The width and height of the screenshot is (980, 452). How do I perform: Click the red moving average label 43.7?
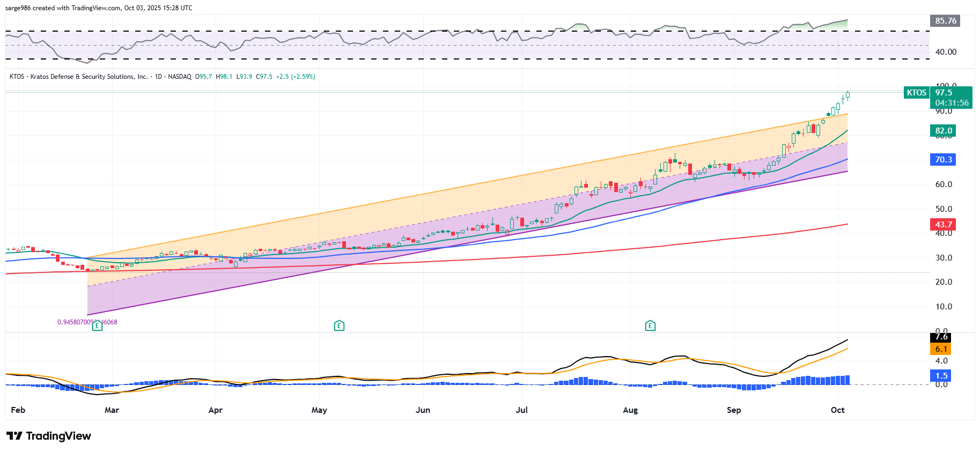coord(943,225)
